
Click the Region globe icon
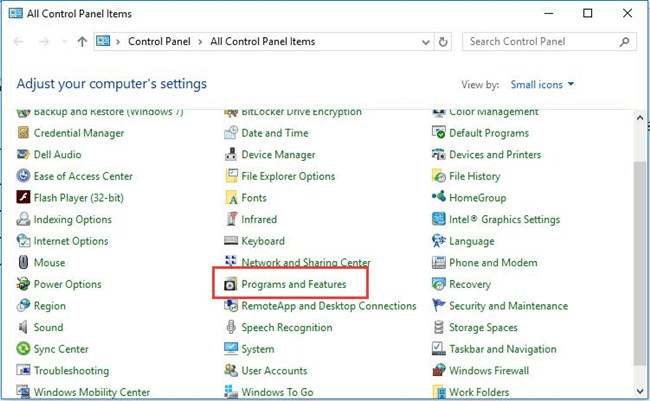point(23,305)
